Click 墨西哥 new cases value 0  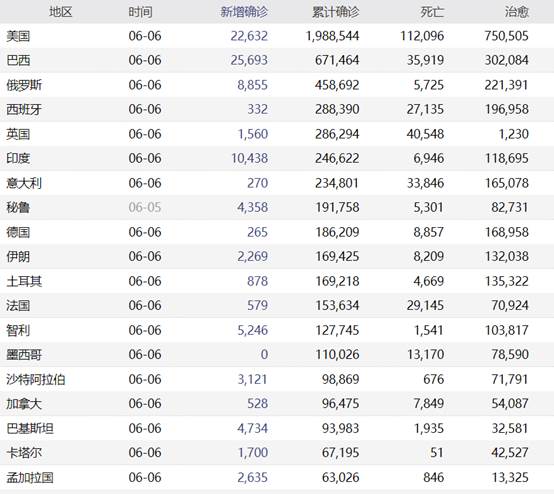point(264,354)
